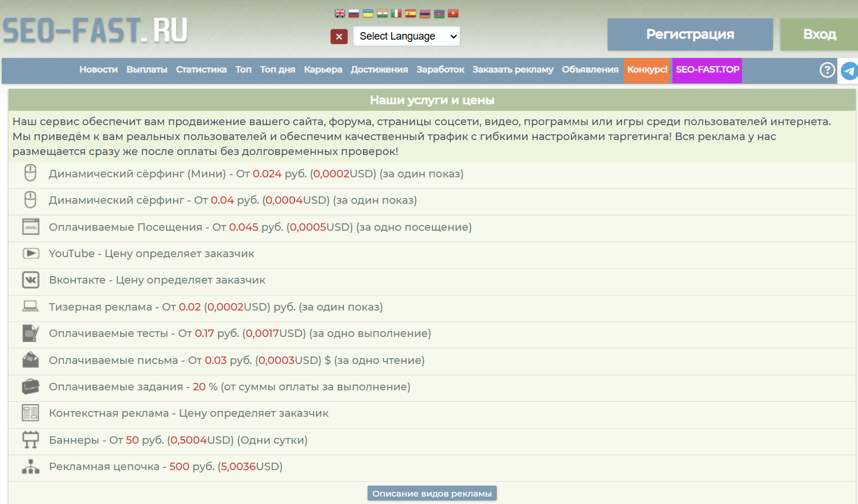Open the orange Конкурс! tab

(x=647, y=70)
